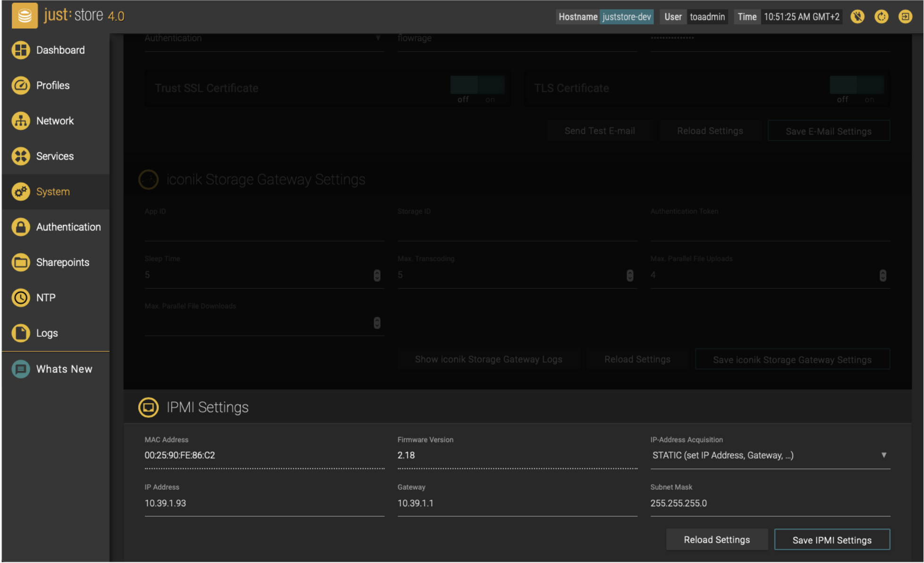Screen dimensions: 924x563
Task: View the Logs page
Action: (x=56, y=333)
